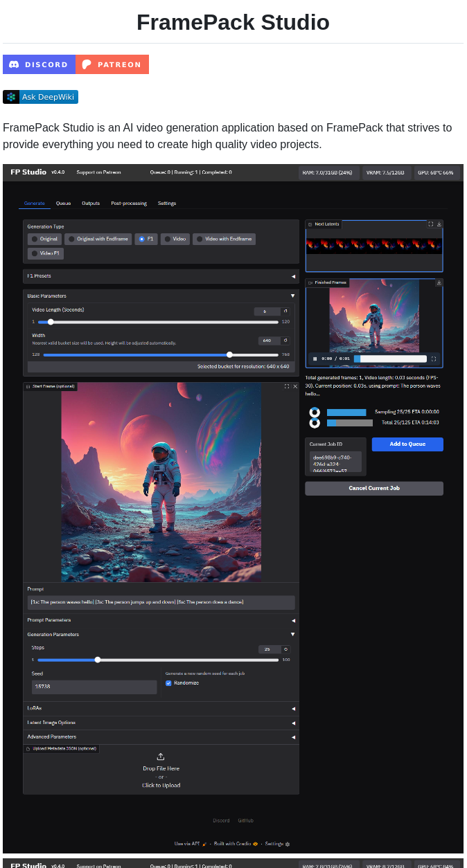Click the Gradio logo in the footer
The height and width of the screenshot is (868, 467).
pyautogui.click(x=256, y=844)
